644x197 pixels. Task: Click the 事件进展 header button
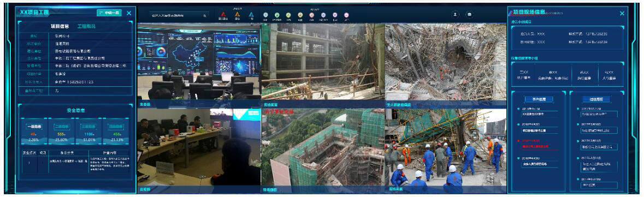pos(539,99)
